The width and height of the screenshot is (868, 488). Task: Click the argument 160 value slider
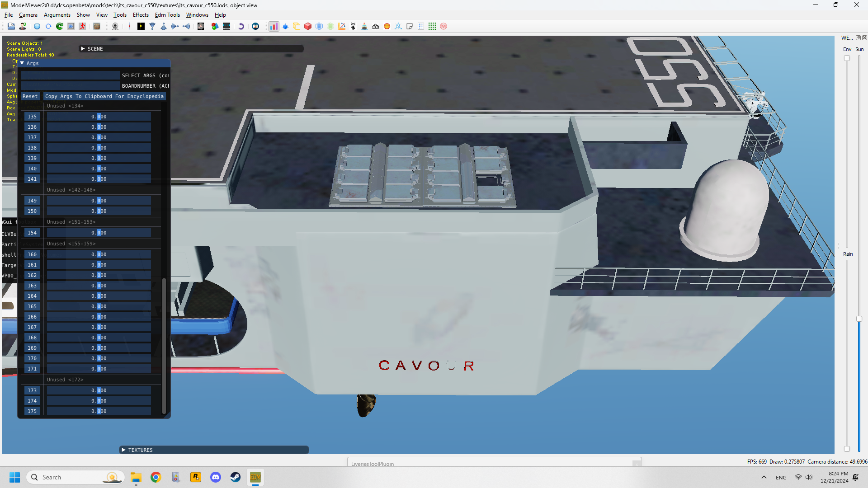coord(99,254)
